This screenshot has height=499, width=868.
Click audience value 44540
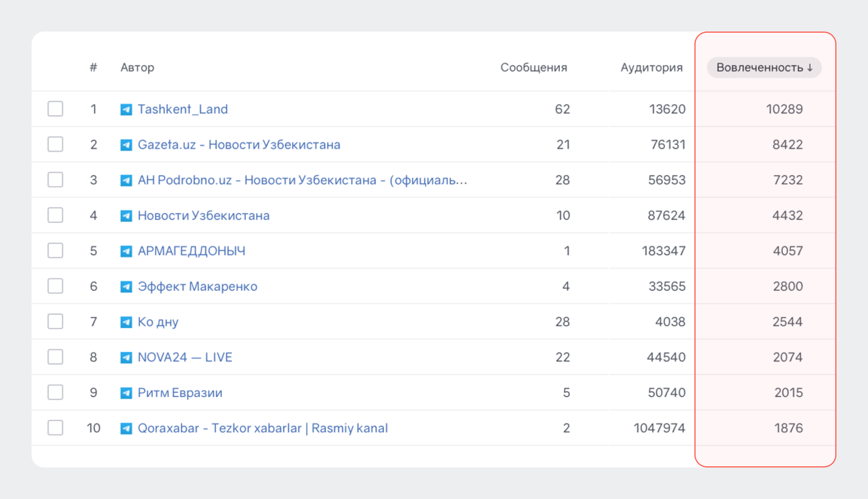(666, 357)
